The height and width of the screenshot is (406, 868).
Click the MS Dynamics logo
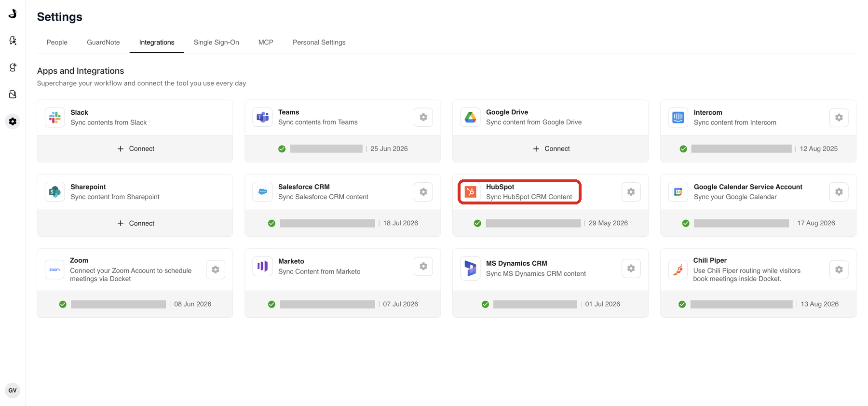[x=471, y=269]
